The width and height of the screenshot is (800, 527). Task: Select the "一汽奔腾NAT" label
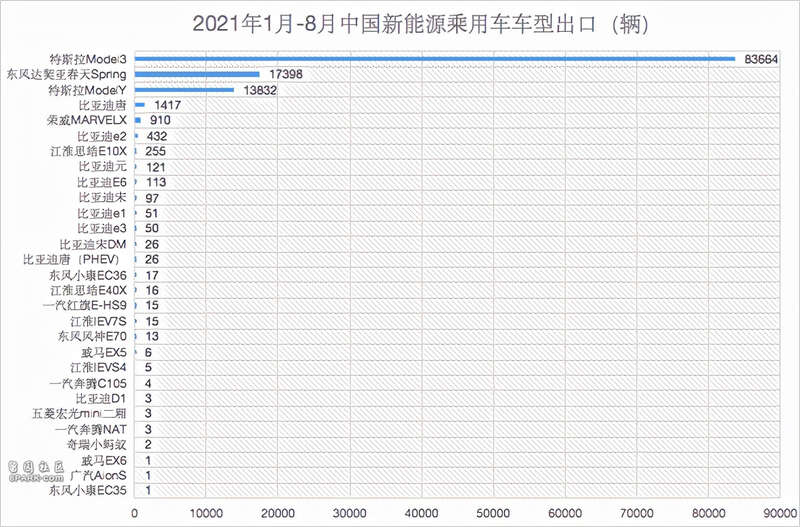coord(91,430)
